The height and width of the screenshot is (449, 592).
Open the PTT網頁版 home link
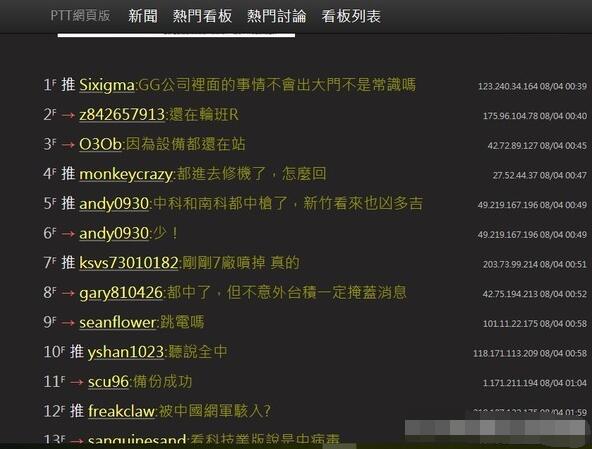(x=80, y=16)
